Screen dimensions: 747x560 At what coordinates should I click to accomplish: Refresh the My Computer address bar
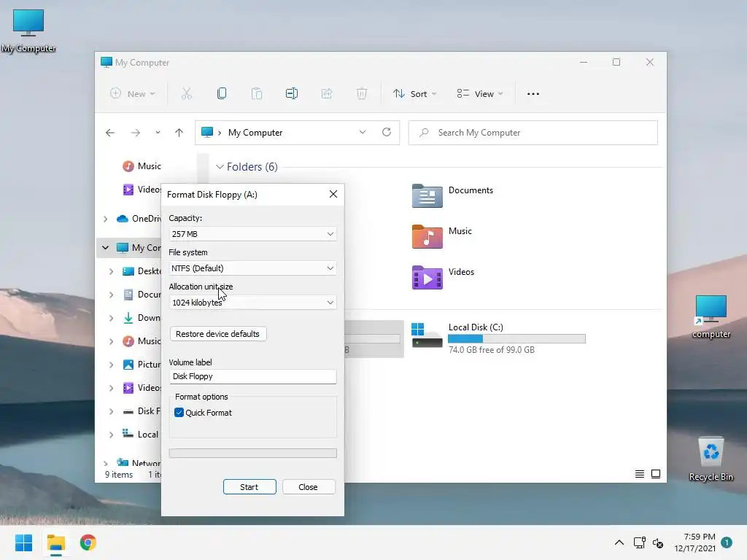pos(387,132)
